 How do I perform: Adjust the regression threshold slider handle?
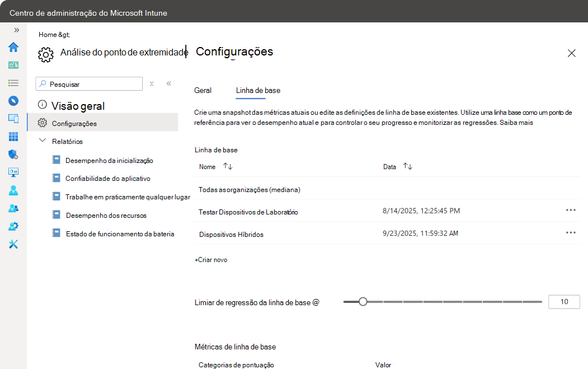point(363,301)
